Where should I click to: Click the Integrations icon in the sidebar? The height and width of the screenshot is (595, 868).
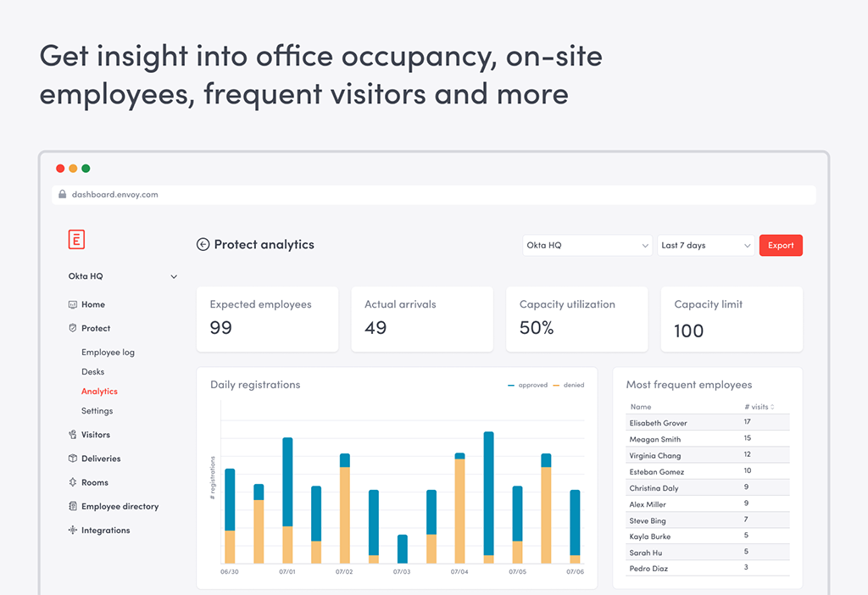pos(73,530)
